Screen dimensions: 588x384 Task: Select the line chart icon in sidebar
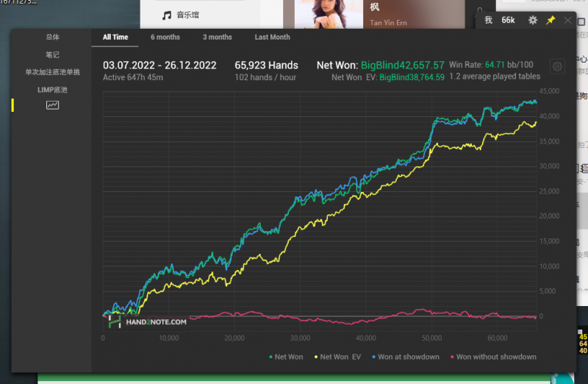tap(52, 105)
